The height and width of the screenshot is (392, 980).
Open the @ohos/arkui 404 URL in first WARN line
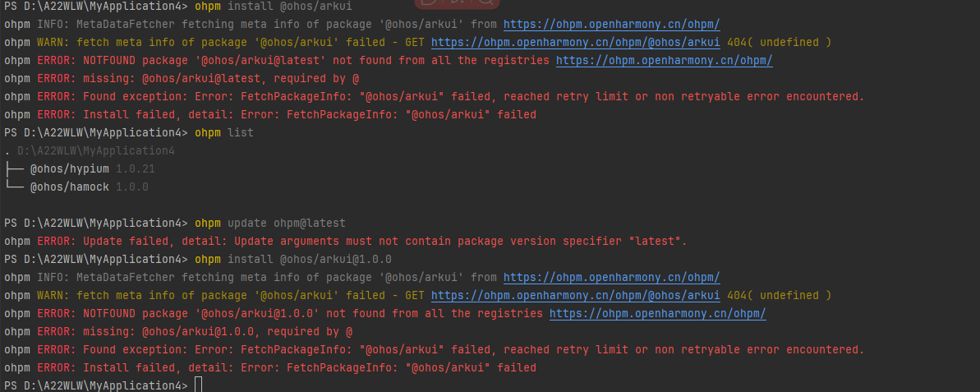pos(576,43)
